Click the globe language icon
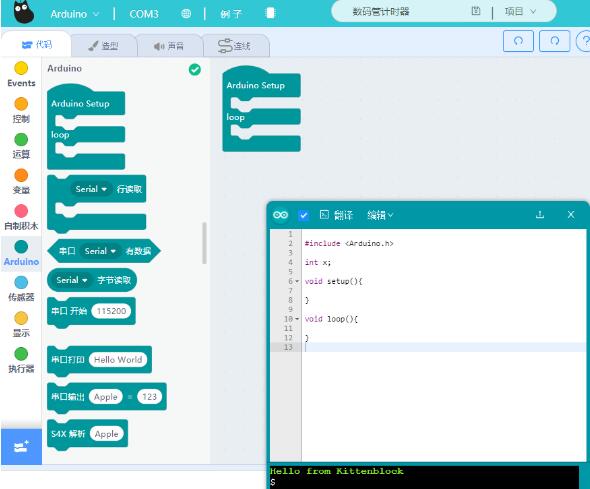 186,14
